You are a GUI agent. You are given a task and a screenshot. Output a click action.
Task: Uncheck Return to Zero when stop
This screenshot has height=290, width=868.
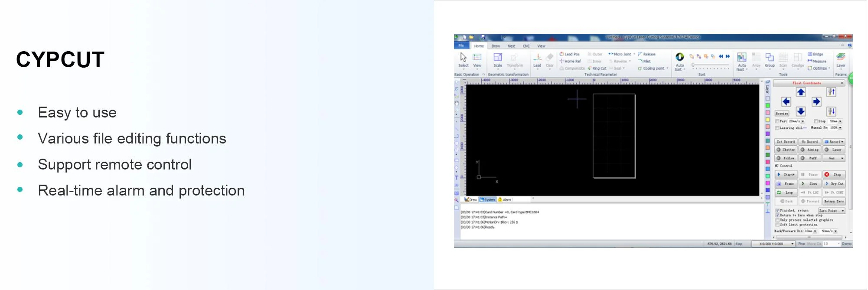coord(777,215)
